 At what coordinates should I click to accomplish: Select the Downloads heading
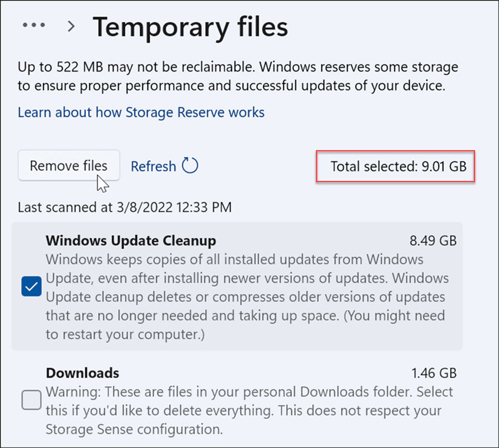(83, 373)
